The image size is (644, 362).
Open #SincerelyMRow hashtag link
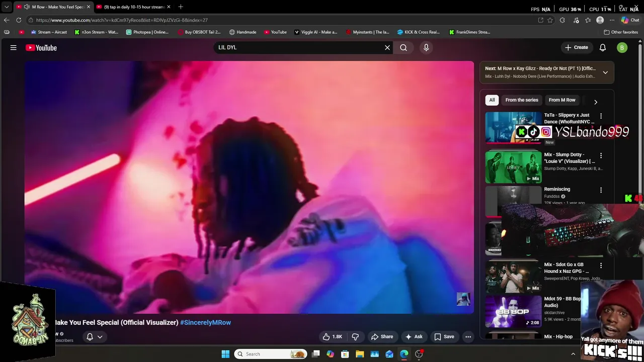(x=205, y=323)
